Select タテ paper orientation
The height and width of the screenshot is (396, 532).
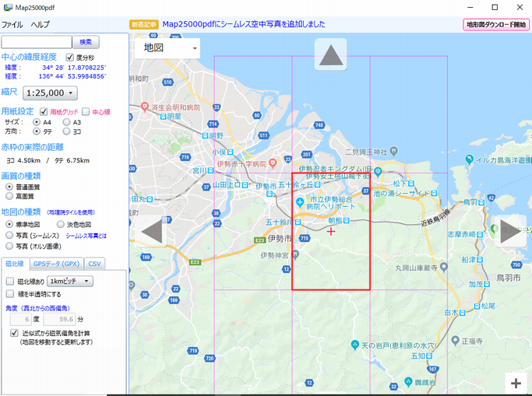point(37,131)
